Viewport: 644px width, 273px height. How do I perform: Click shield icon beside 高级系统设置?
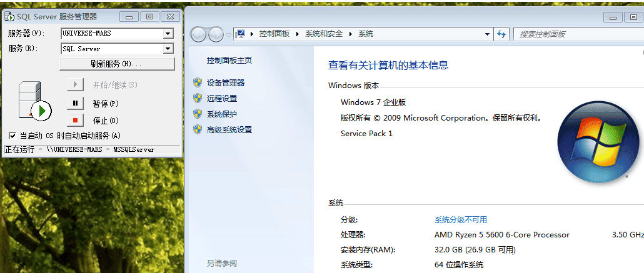(x=198, y=130)
